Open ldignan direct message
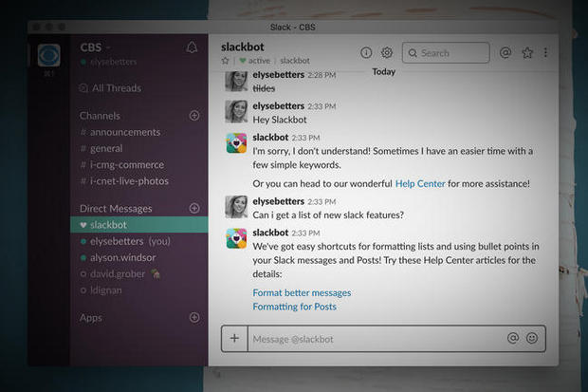 (x=101, y=290)
